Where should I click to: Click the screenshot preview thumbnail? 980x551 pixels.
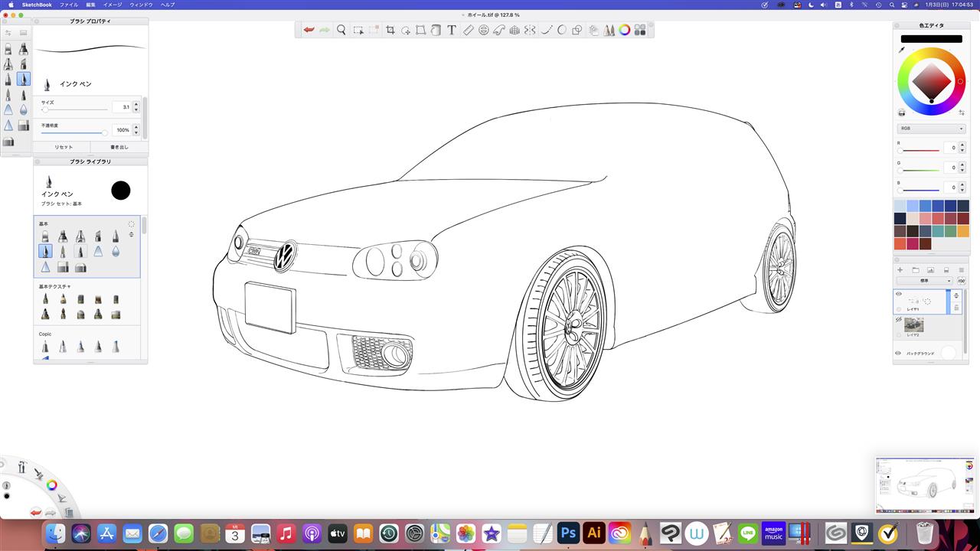coord(926,485)
